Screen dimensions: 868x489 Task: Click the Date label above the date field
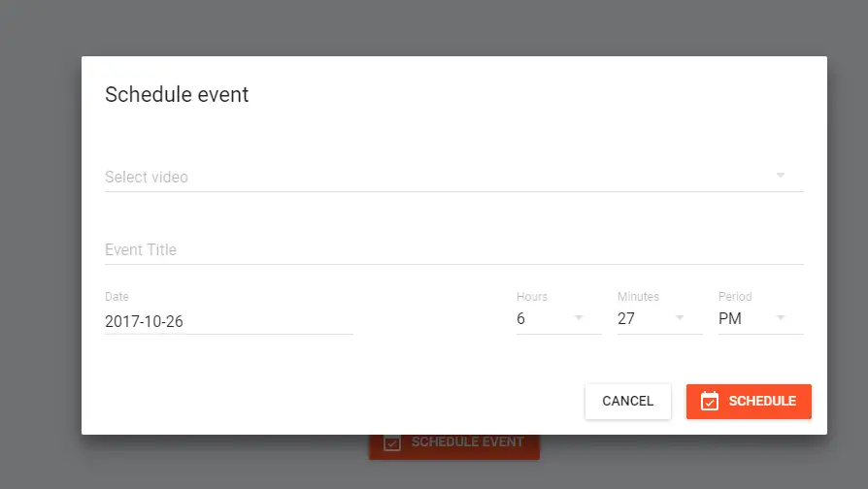pos(117,297)
